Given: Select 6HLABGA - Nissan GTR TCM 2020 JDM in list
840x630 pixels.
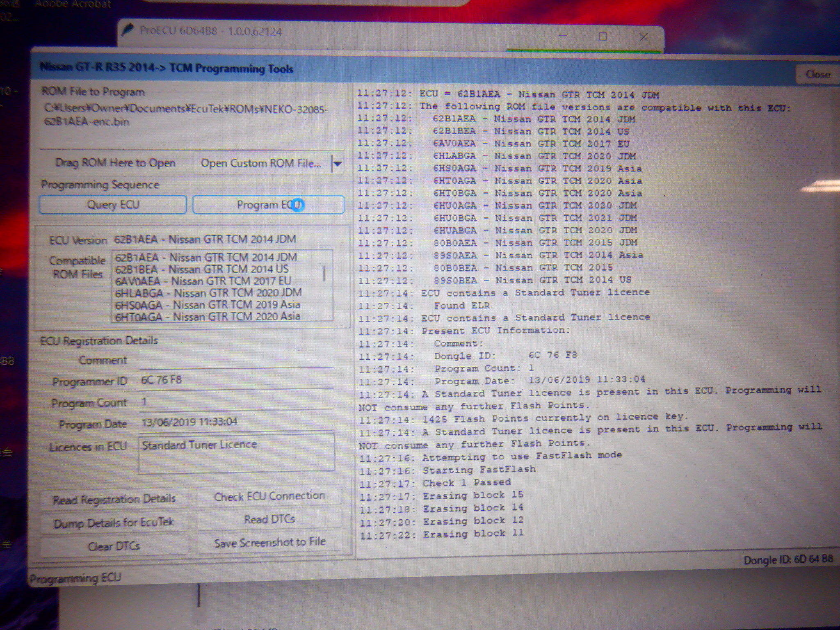Looking at the screenshot, I should (208, 293).
